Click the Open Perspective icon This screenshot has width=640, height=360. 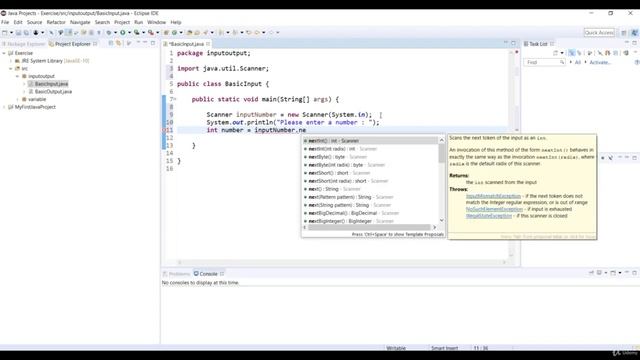tap(624, 33)
